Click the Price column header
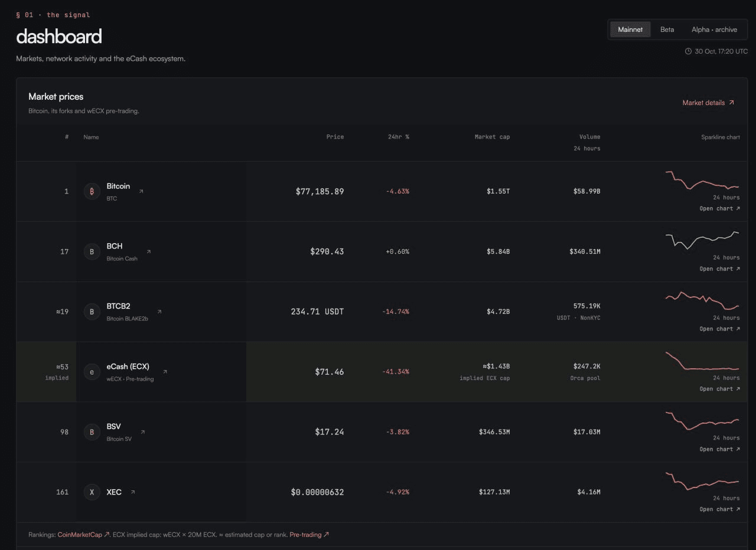 (335, 137)
